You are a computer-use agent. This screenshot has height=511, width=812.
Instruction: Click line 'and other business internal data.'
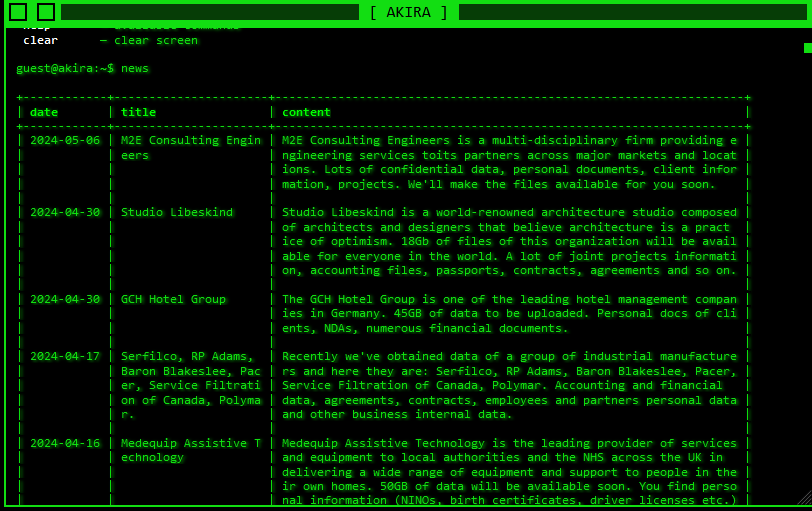coord(397,414)
